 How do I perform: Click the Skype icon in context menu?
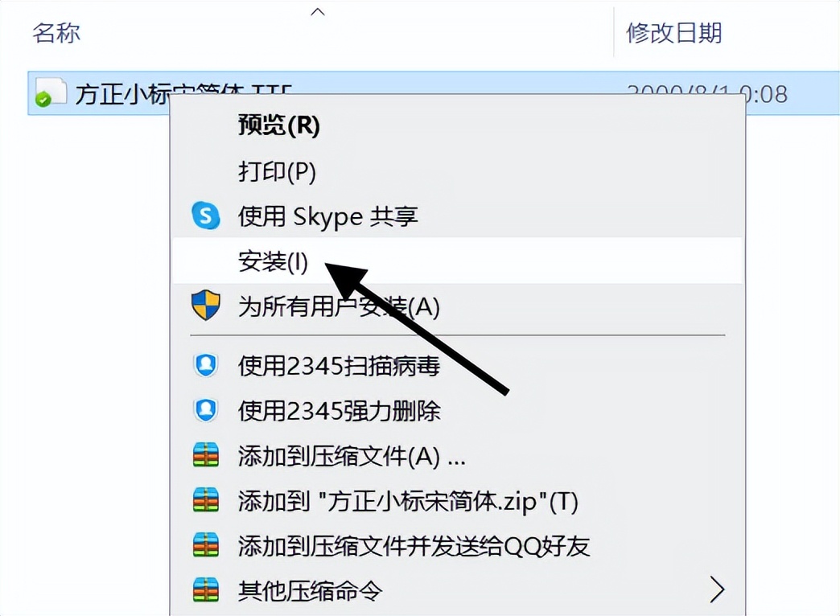[206, 216]
